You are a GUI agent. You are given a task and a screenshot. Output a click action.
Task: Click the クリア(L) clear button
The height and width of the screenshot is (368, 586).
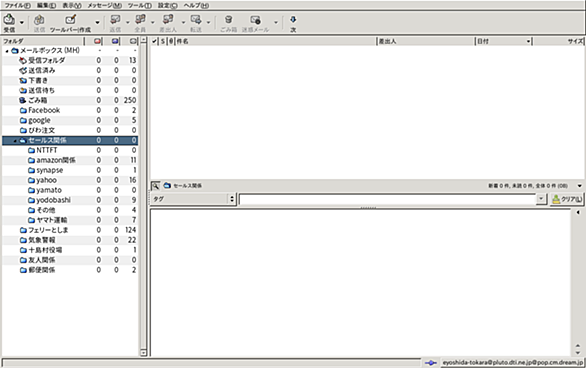click(567, 199)
